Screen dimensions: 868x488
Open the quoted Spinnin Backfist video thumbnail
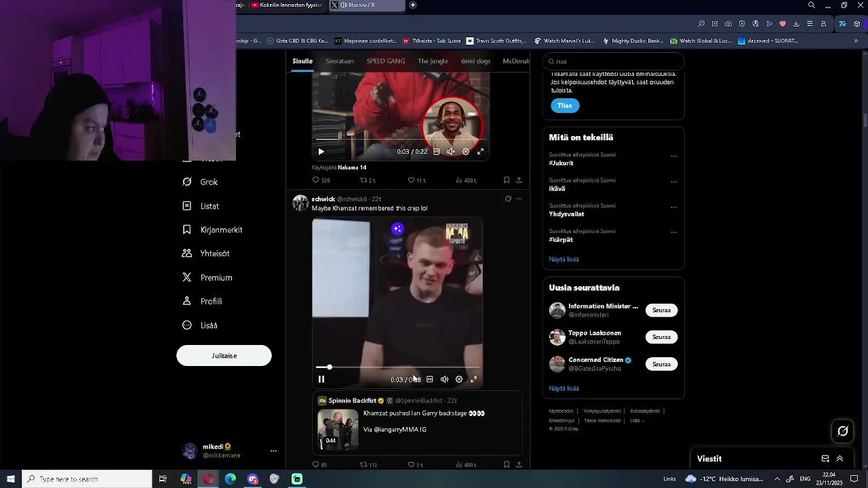coord(338,429)
